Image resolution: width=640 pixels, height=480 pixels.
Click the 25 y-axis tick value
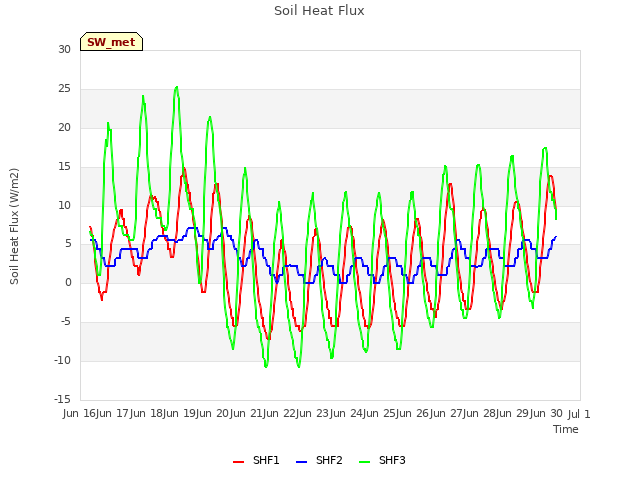tap(64, 89)
